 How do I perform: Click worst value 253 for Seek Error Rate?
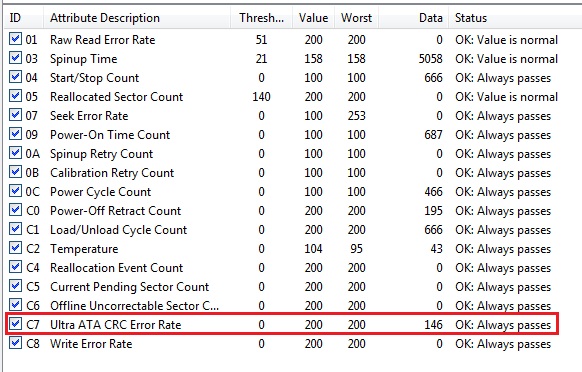[x=356, y=116]
